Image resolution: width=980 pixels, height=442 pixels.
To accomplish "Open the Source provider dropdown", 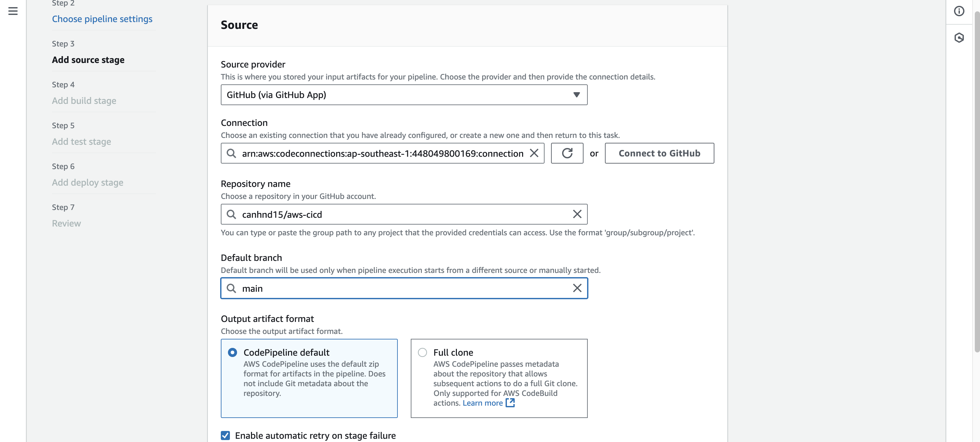I will 404,95.
